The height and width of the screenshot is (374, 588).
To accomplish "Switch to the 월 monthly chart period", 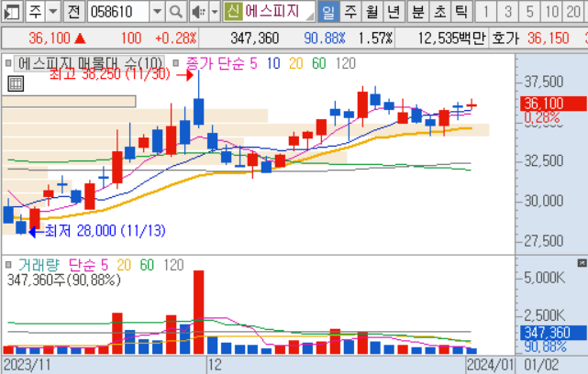I will (372, 12).
